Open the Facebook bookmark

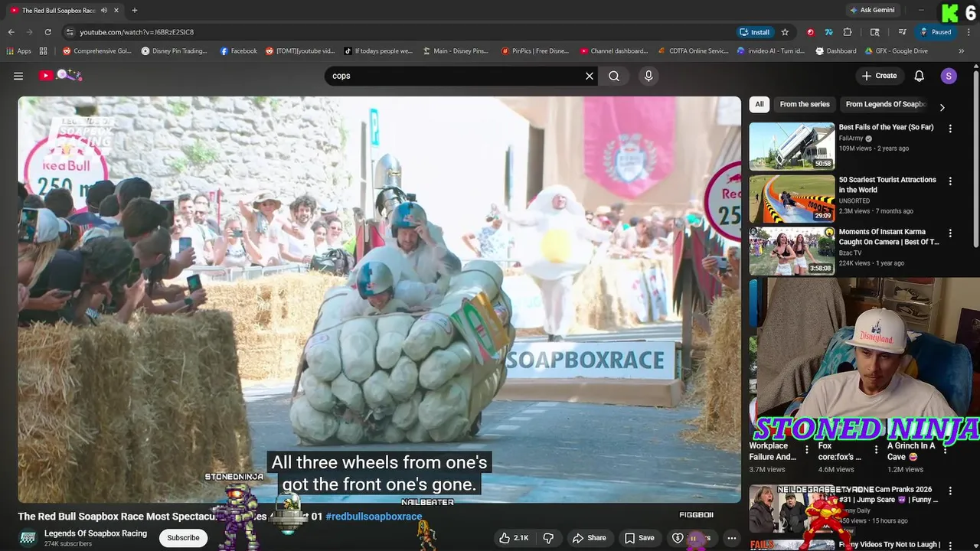tap(238, 51)
